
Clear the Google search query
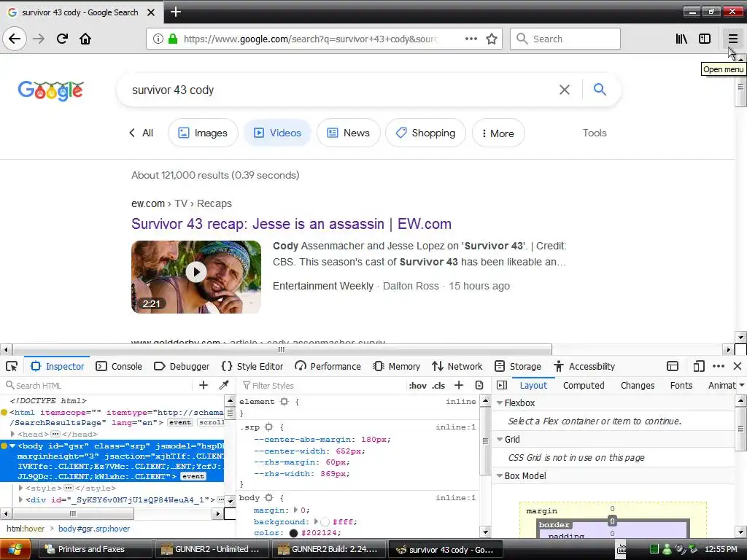coord(565,90)
